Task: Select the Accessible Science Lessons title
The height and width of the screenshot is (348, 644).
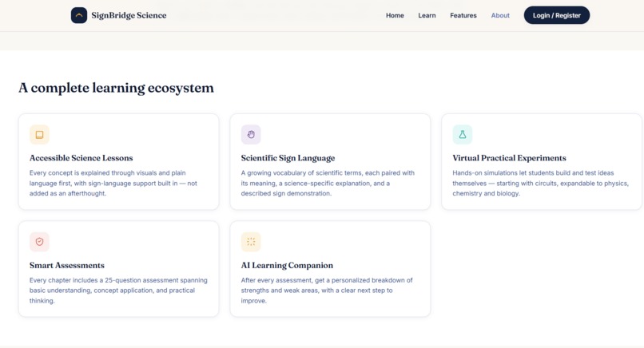Action: [81, 158]
